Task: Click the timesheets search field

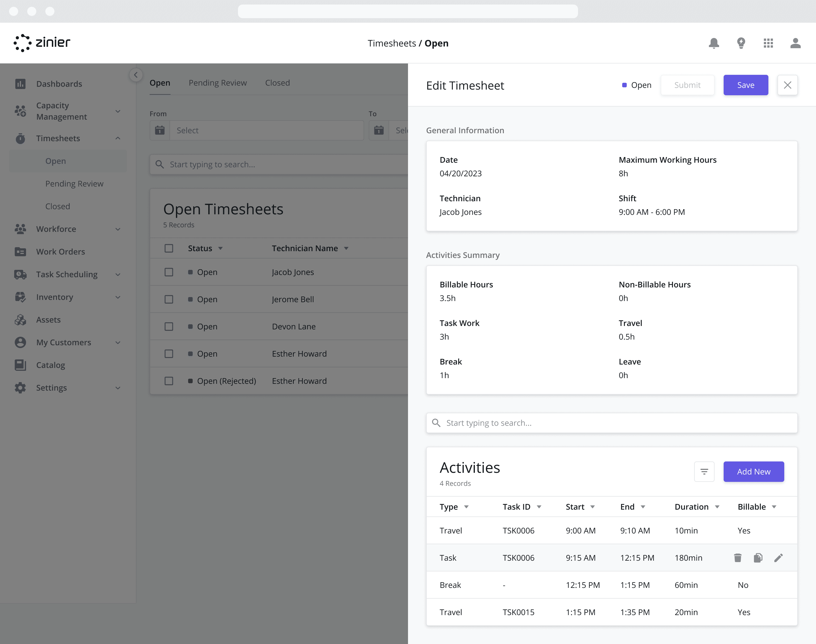Action: click(279, 164)
